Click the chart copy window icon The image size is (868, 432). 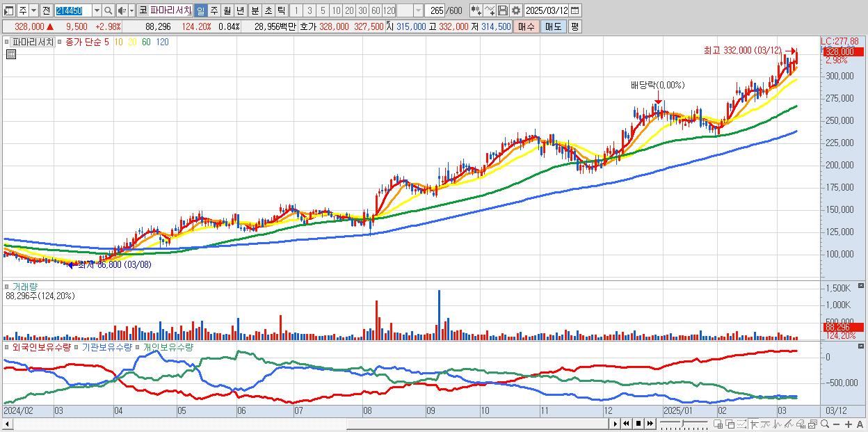[x=812, y=424]
